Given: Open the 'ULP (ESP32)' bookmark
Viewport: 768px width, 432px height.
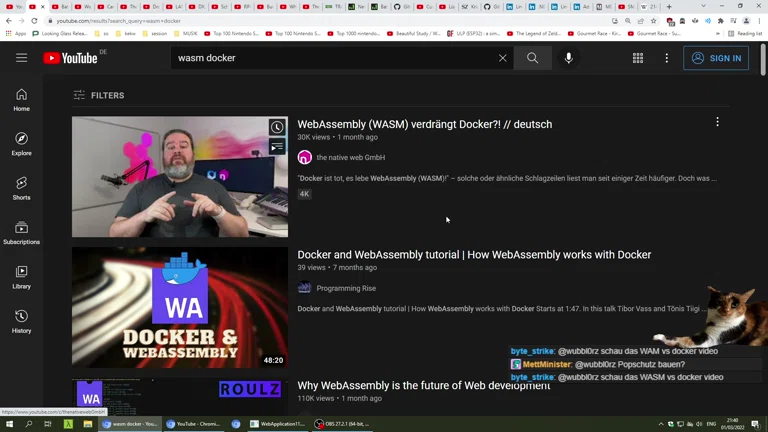Looking at the screenshot, I should pyautogui.click(x=473, y=34).
